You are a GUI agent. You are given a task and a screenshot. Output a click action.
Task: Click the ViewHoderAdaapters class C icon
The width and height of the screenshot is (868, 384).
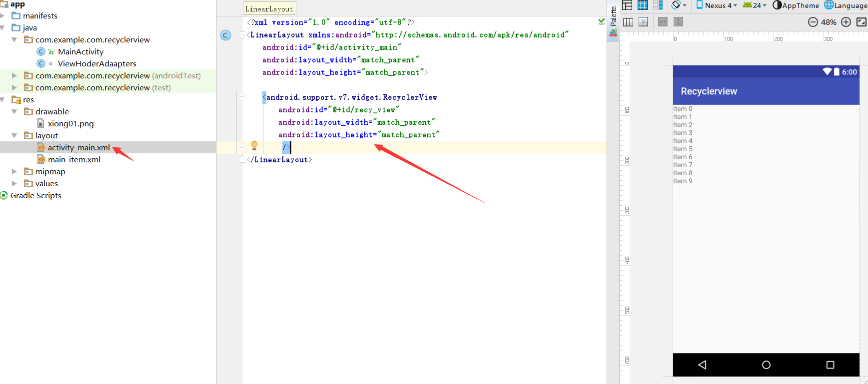(41, 64)
